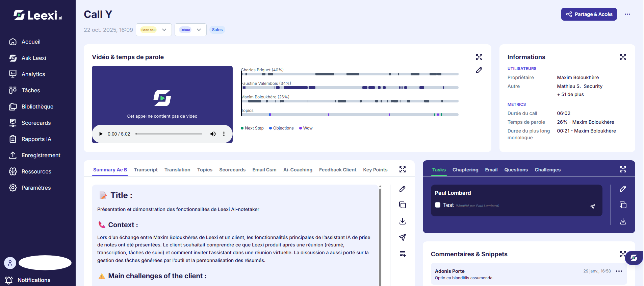Open the Email Csm tab

click(264, 170)
